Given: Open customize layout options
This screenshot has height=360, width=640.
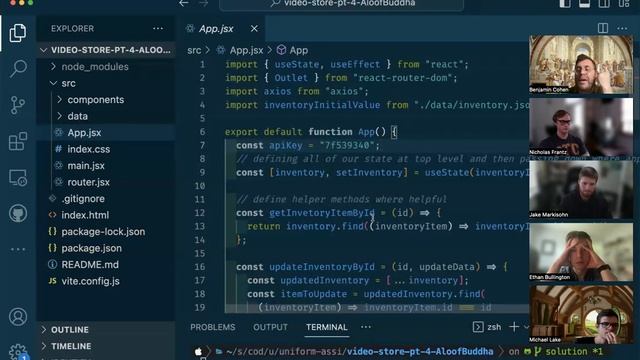Looking at the screenshot, I should [x=624, y=3].
